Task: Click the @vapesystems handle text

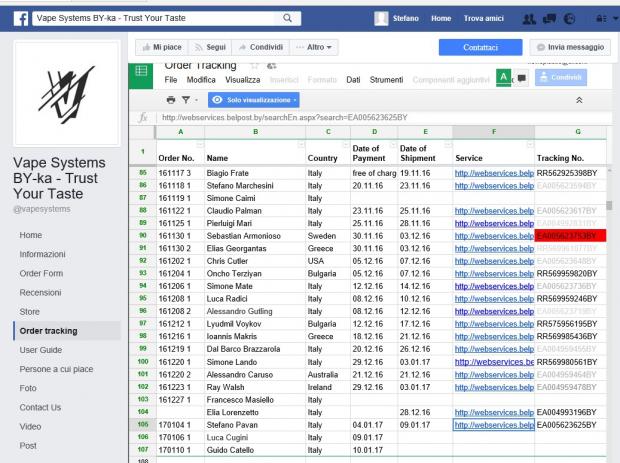Action: tap(42, 209)
